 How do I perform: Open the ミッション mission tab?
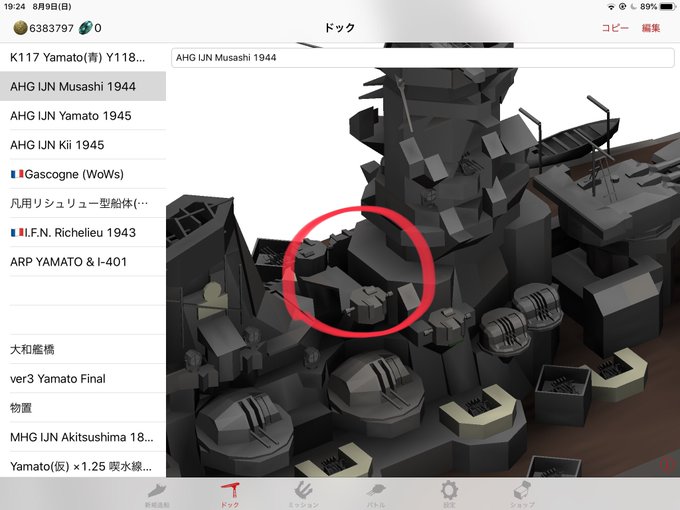303,495
